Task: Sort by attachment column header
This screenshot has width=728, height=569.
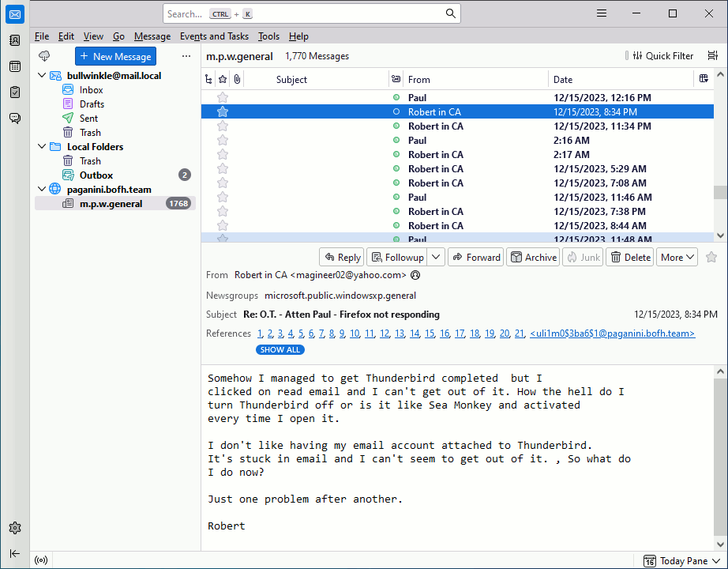Action: pyautogui.click(x=237, y=80)
